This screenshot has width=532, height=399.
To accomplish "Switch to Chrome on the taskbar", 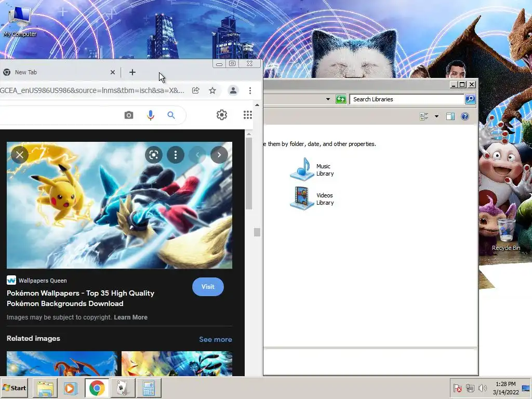I will click(x=97, y=388).
